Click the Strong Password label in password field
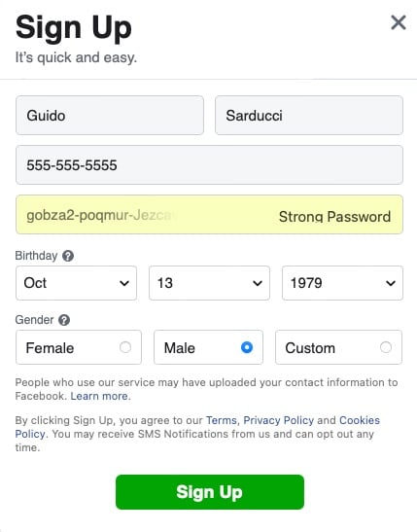The height and width of the screenshot is (532, 417). click(334, 217)
